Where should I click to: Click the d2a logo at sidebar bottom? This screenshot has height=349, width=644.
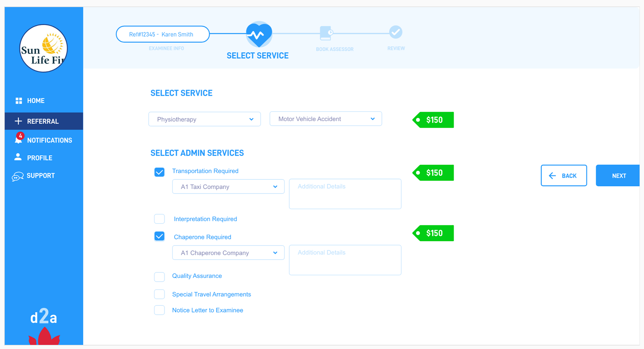click(x=44, y=317)
